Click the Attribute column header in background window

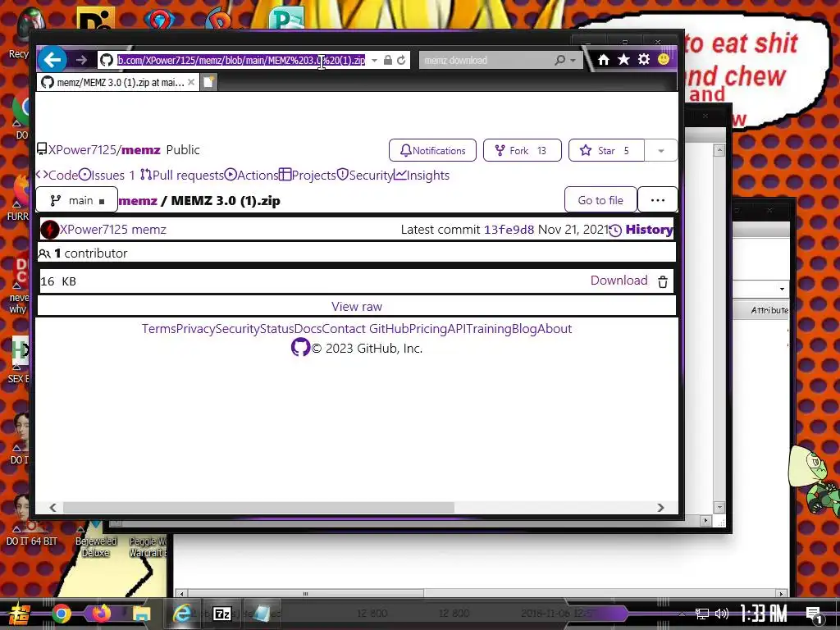click(769, 310)
